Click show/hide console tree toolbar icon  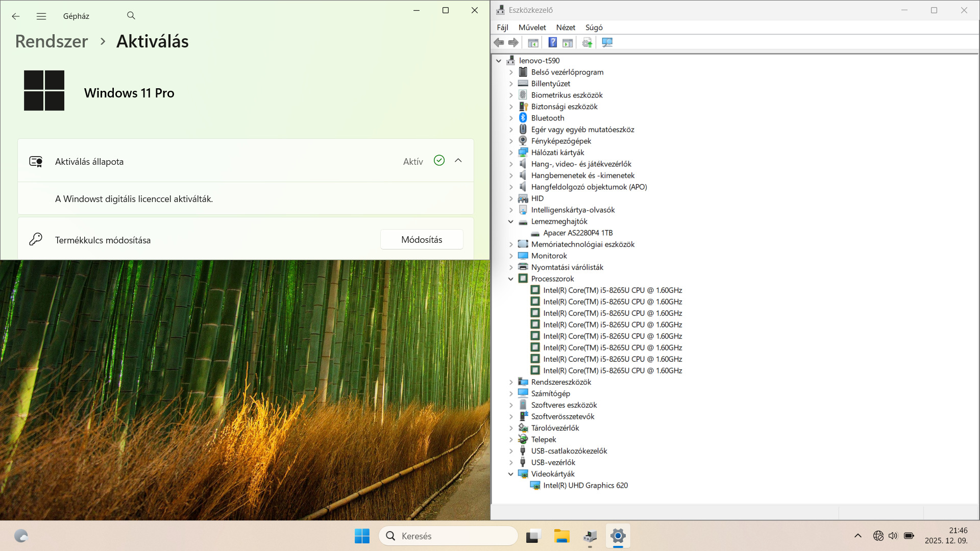[533, 43]
